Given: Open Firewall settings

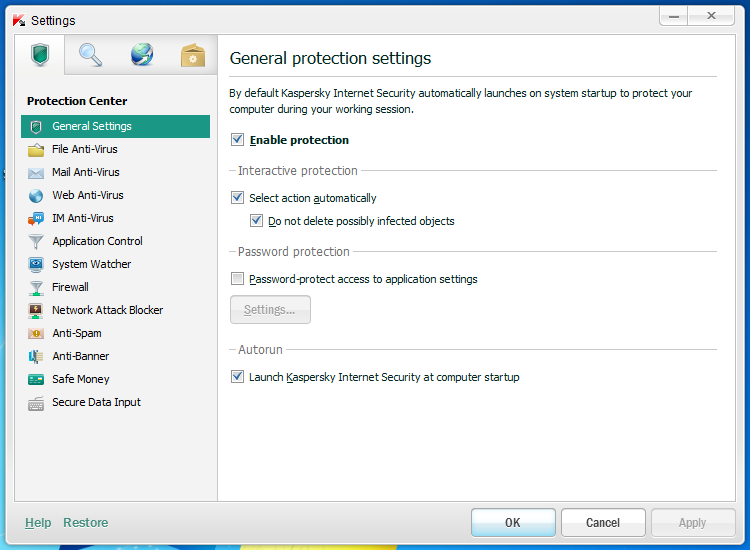Looking at the screenshot, I should [x=115, y=287].
